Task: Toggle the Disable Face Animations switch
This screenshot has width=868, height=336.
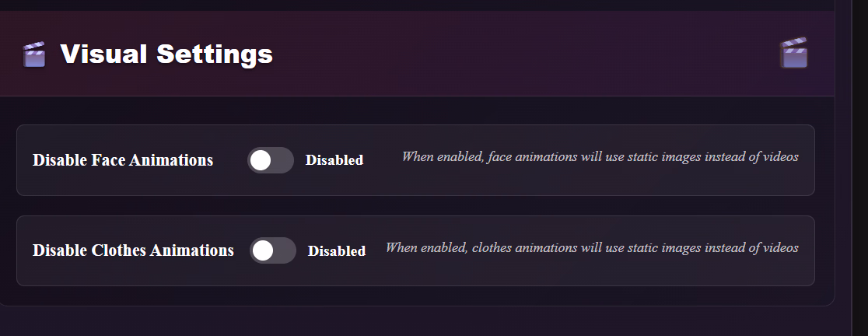Action: point(270,160)
